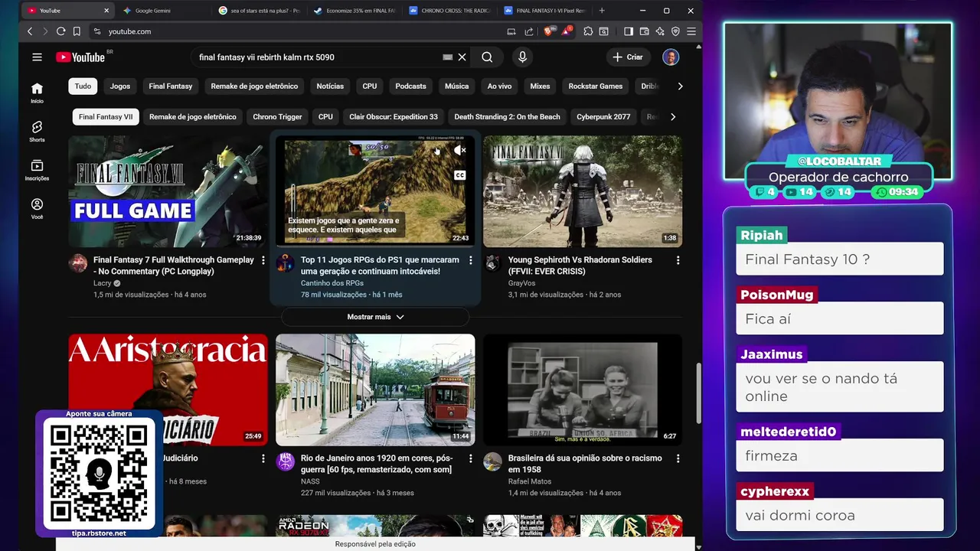Open the browser extensions puzzle icon

tap(588, 31)
